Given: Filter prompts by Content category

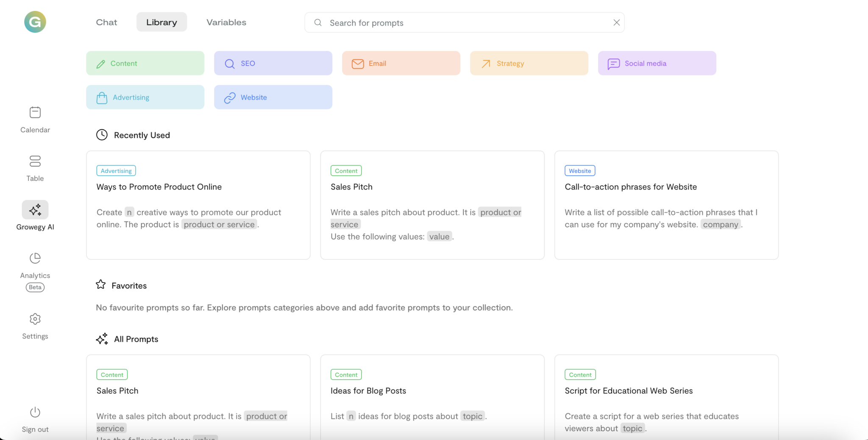Looking at the screenshot, I should [145, 63].
